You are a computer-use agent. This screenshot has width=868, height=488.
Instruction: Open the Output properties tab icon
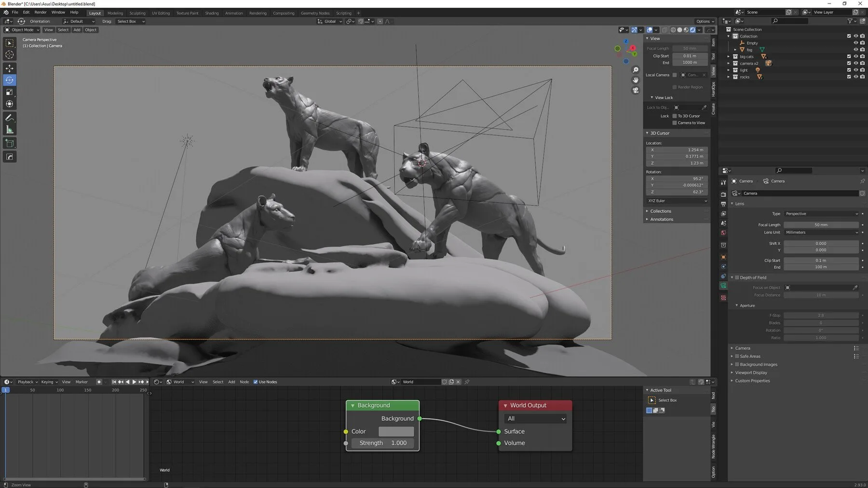click(723, 204)
